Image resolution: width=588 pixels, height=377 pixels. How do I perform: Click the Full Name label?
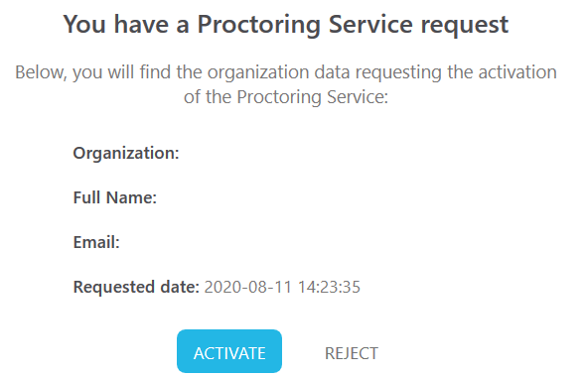tap(115, 197)
